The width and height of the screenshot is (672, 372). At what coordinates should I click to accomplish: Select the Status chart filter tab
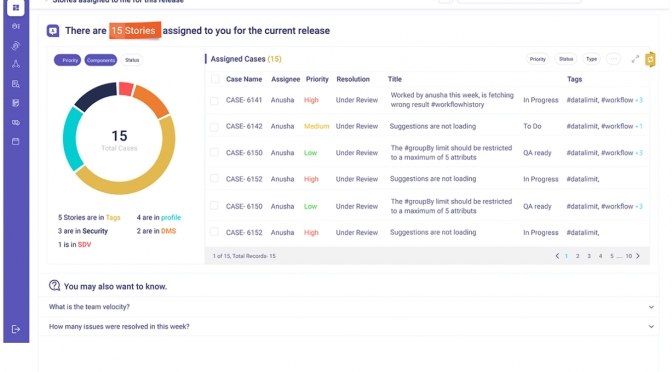pyautogui.click(x=132, y=60)
